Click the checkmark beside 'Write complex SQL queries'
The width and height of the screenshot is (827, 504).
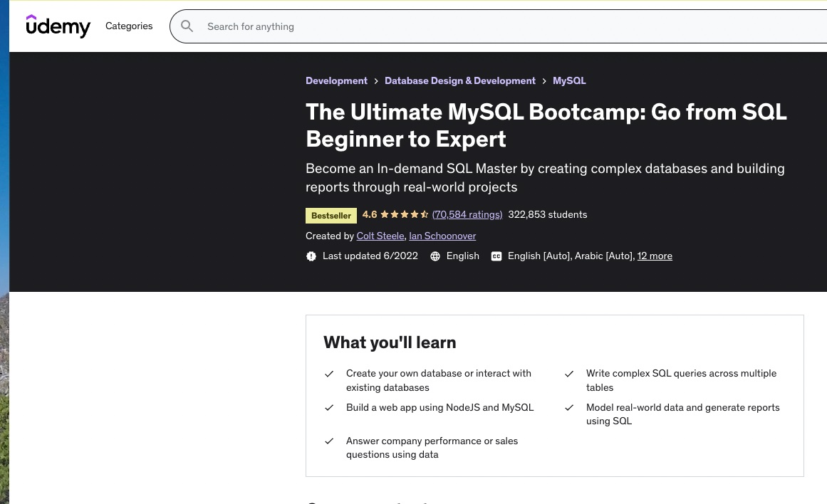point(569,374)
